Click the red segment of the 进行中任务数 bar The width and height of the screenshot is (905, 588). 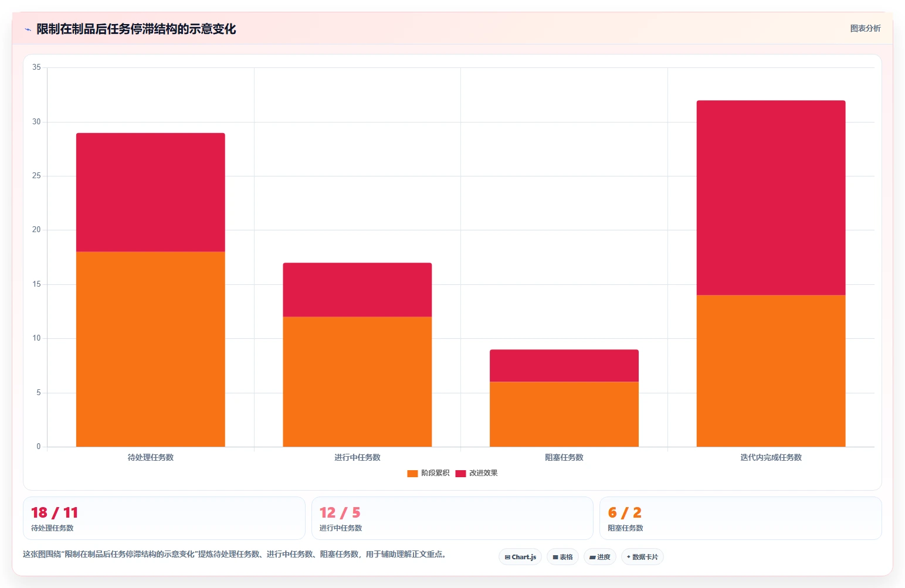(x=357, y=290)
